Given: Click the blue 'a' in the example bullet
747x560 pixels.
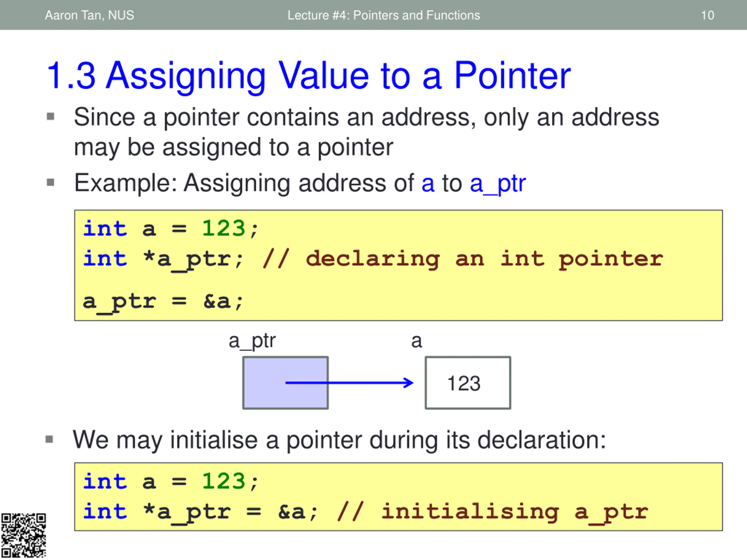Looking at the screenshot, I should coord(427,183).
